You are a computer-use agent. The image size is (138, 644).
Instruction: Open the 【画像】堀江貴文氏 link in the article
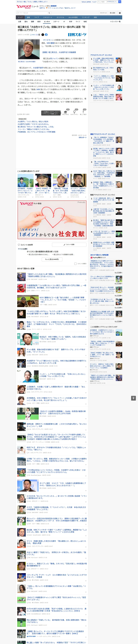pyautogui.click(x=59, y=52)
